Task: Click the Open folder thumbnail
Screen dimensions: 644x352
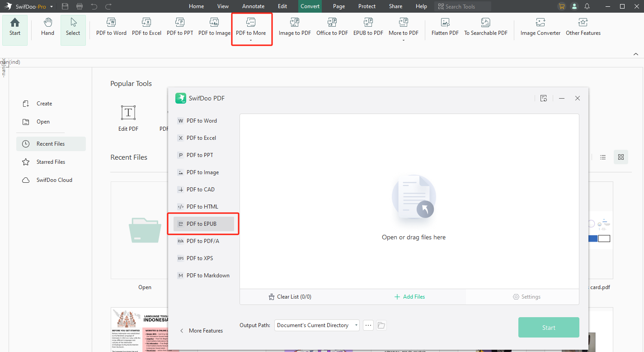Action: tap(145, 230)
